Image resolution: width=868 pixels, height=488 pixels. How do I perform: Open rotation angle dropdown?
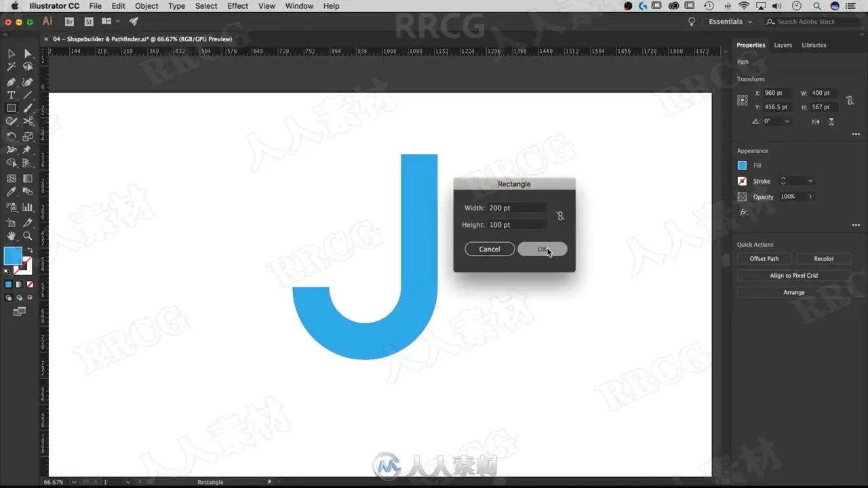(x=787, y=121)
